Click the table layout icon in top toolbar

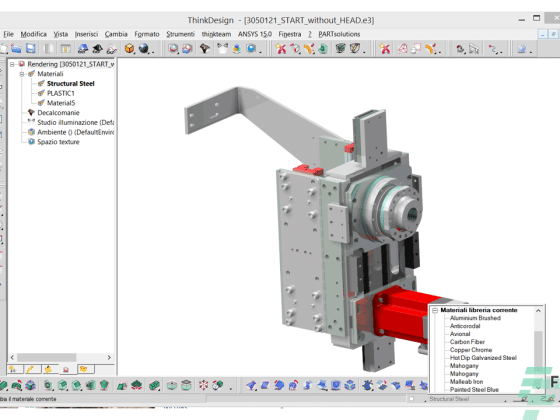[65, 49]
